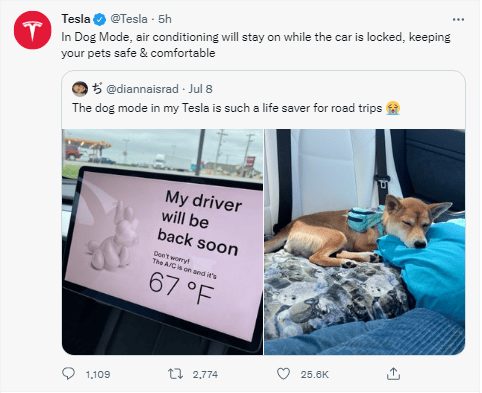Click the quoted tweet text about road trips
This screenshot has width=482, height=393.
(x=227, y=108)
